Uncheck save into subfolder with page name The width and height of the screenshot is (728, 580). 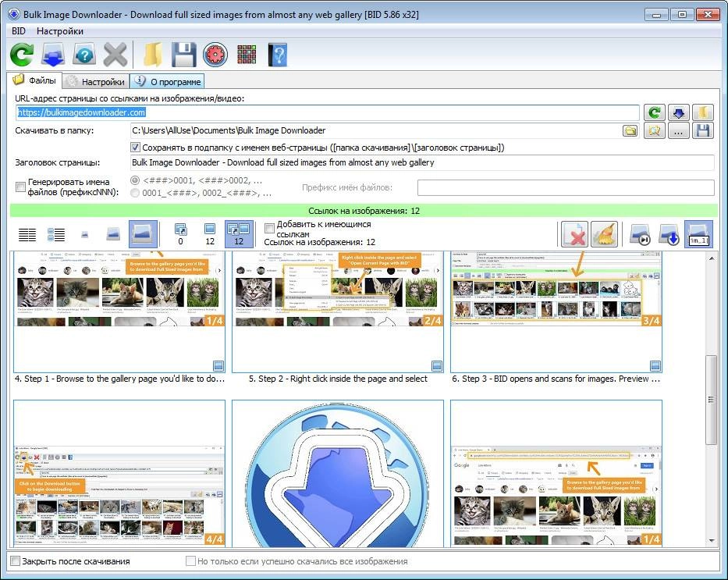click(x=135, y=148)
